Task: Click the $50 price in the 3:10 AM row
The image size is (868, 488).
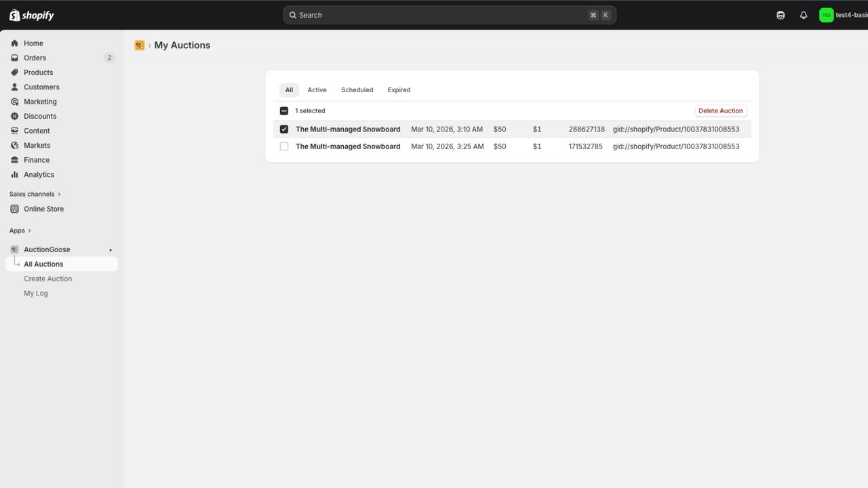Action: coord(500,129)
